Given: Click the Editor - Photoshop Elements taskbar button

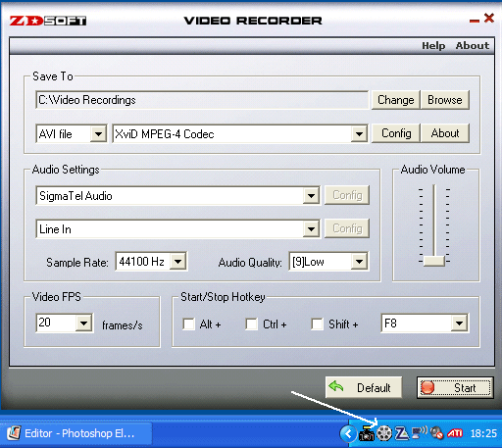Looking at the screenshot, I should 76,433.
